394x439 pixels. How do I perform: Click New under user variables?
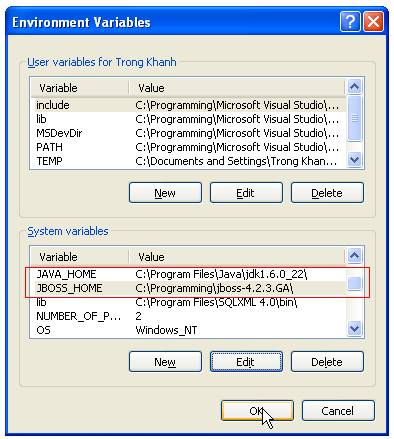tap(165, 193)
